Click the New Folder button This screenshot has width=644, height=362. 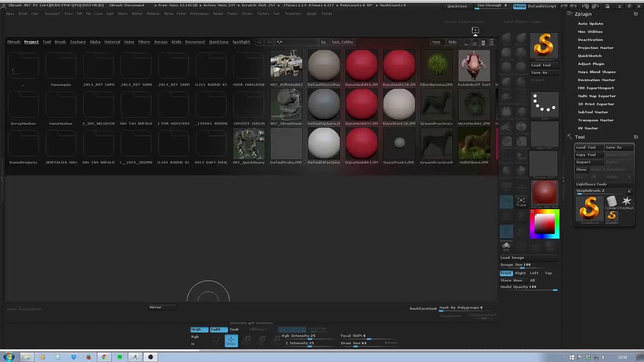(x=342, y=42)
